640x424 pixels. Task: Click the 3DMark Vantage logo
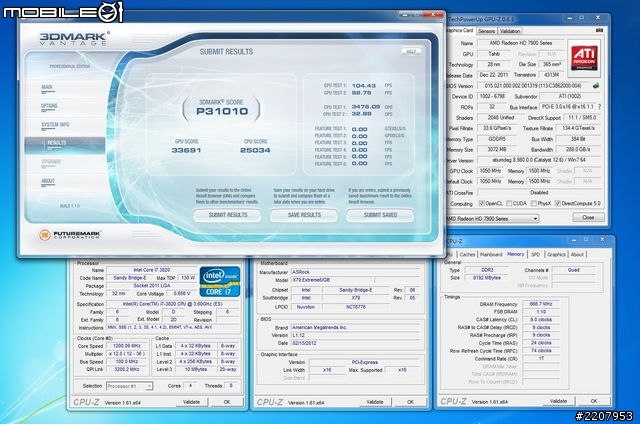tap(74, 38)
